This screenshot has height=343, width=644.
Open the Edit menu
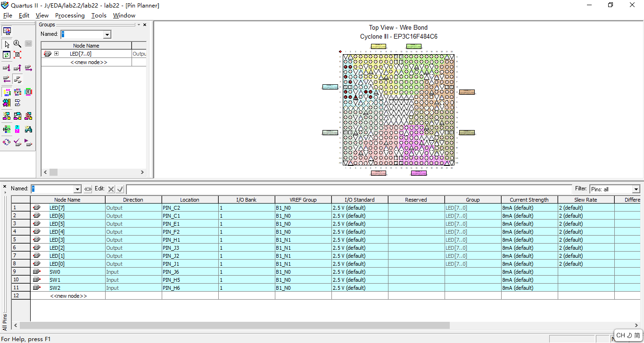pyautogui.click(x=24, y=16)
